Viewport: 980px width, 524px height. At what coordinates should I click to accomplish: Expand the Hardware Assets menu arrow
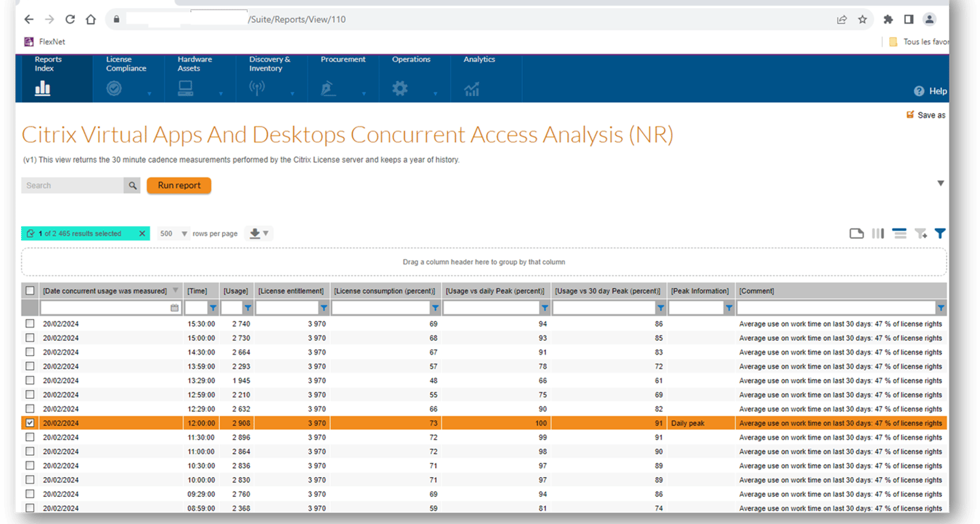(220, 94)
